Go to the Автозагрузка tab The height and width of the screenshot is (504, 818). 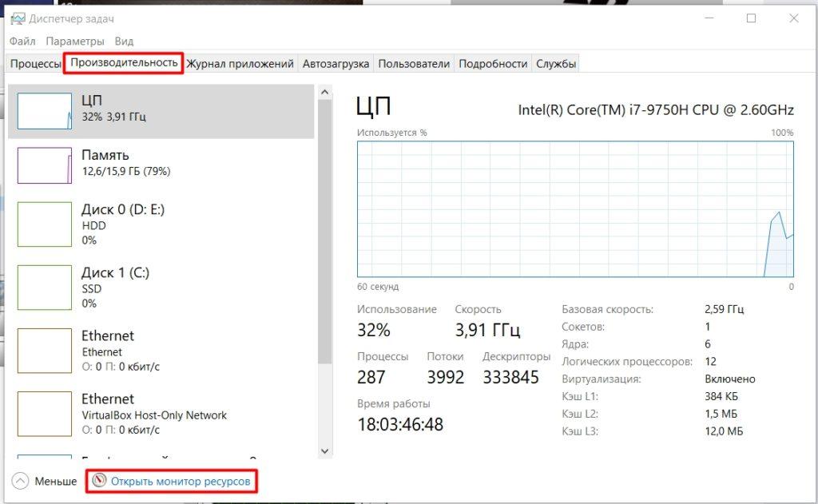point(336,64)
